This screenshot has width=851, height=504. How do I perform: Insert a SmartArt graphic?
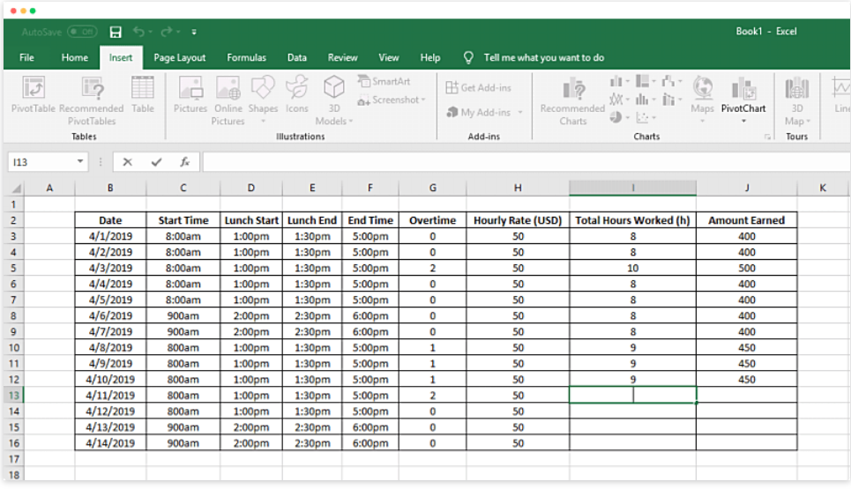(x=384, y=81)
